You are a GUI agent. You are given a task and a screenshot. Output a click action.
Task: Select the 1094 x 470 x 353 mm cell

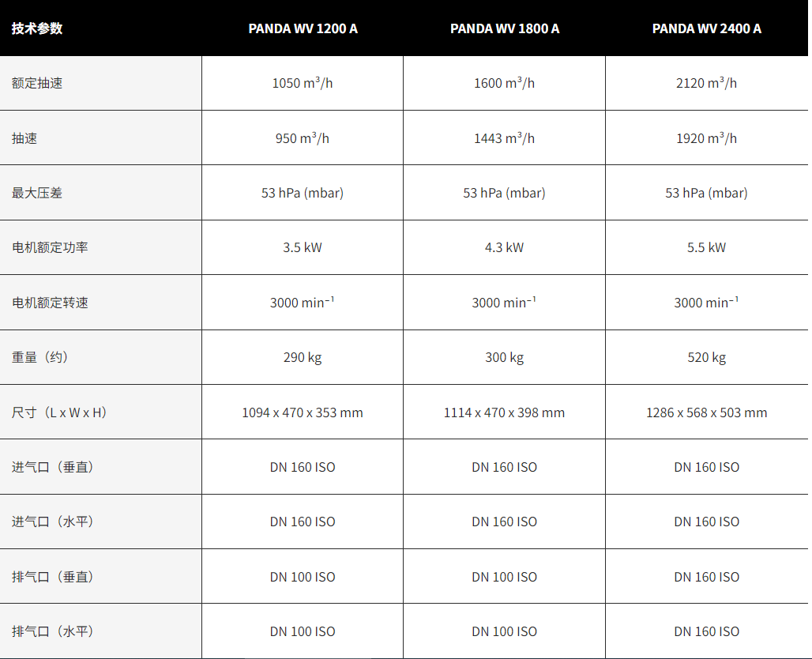point(303,412)
